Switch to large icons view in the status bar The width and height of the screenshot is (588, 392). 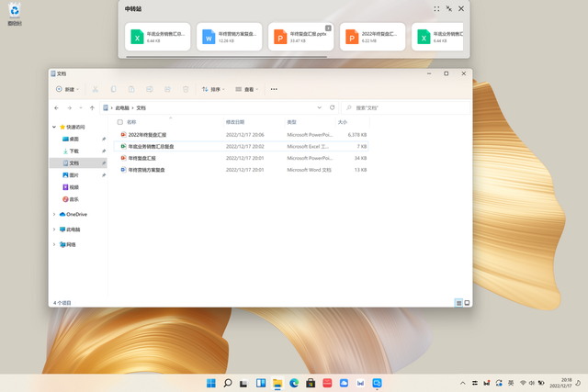point(467,303)
